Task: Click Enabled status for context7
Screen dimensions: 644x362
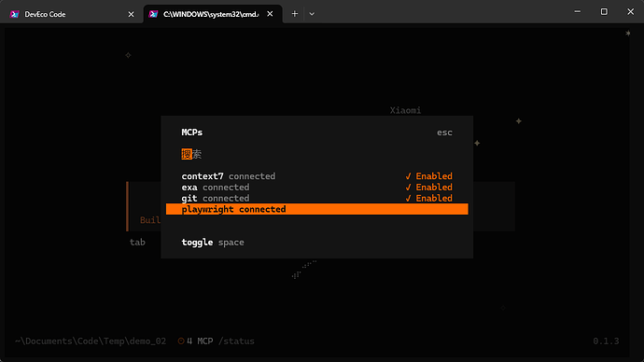Action: tap(428, 176)
